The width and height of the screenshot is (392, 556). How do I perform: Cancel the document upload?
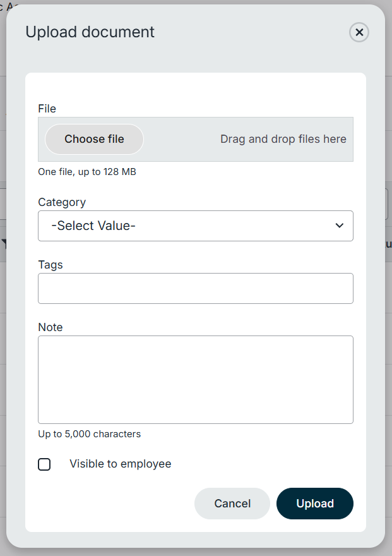(x=232, y=504)
